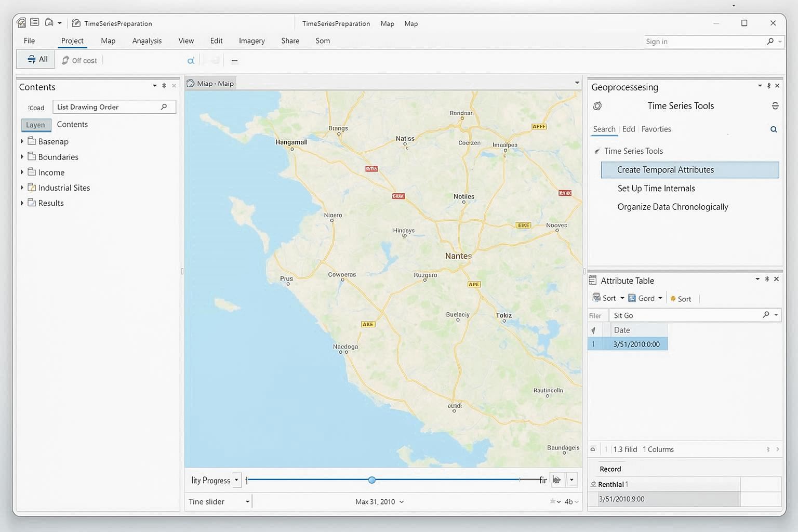The image size is (798, 532).
Task: Open the Imagery ribbon tab
Action: pyautogui.click(x=251, y=41)
